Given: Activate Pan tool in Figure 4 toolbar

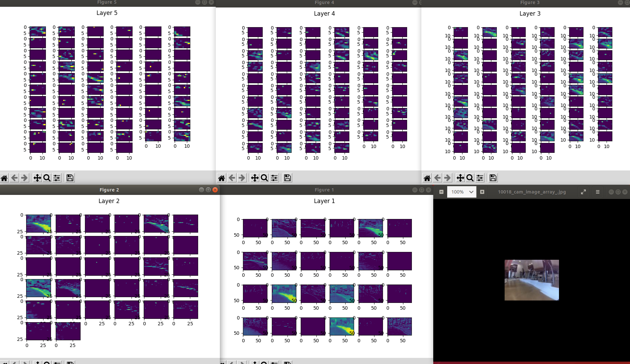Looking at the screenshot, I should click(x=255, y=178).
